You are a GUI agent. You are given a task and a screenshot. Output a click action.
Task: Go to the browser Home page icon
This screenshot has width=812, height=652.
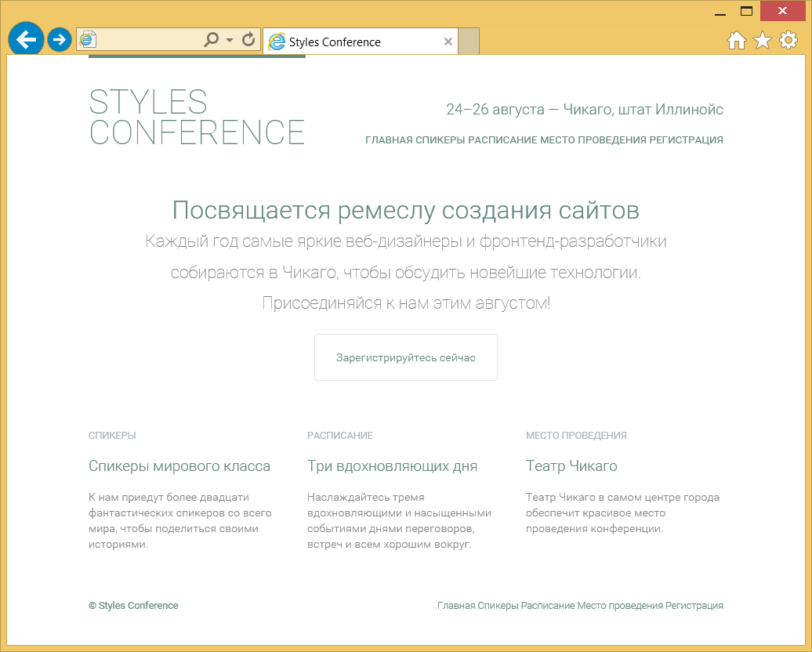737,41
